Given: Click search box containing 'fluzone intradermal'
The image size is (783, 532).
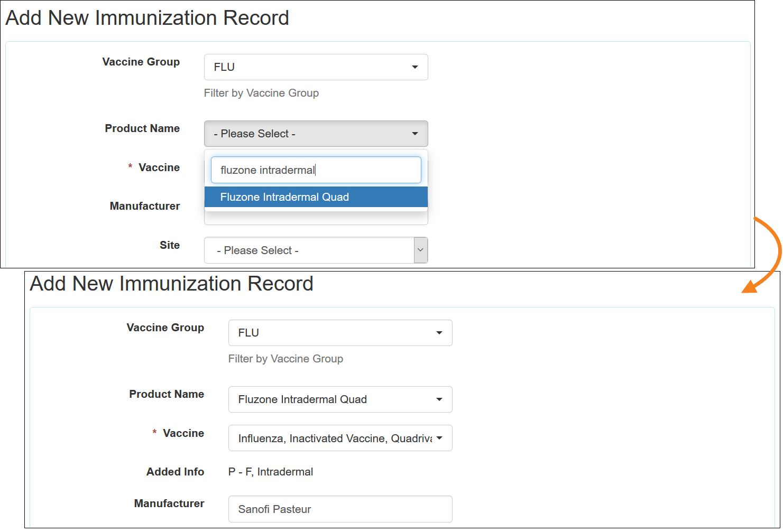Looking at the screenshot, I should click(316, 170).
